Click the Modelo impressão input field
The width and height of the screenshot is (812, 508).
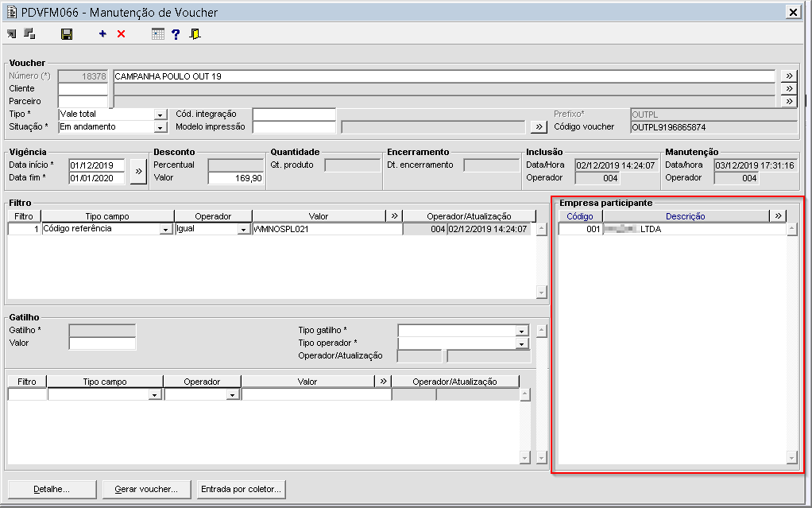(x=294, y=127)
